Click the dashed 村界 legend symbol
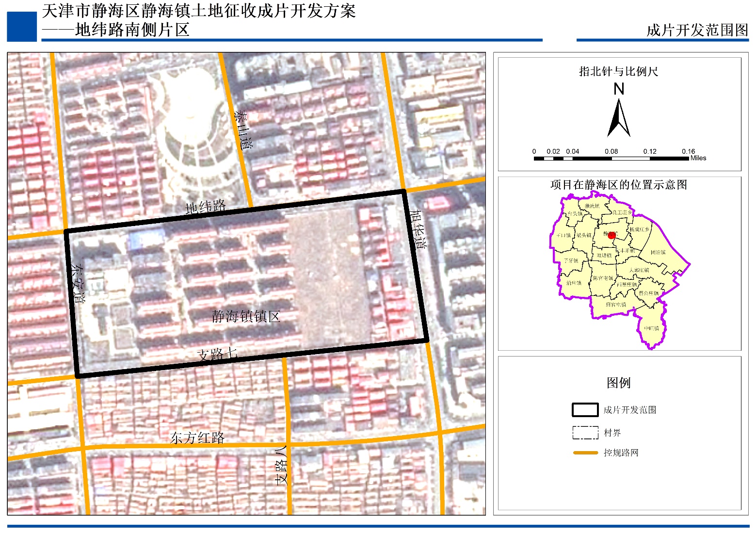 pos(585,433)
